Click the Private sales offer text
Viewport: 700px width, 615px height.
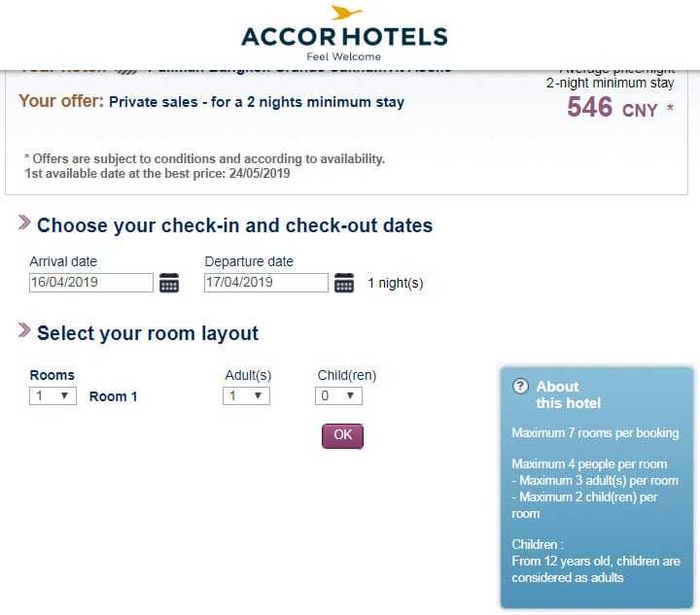pyautogui.click(x=257, y=102)
